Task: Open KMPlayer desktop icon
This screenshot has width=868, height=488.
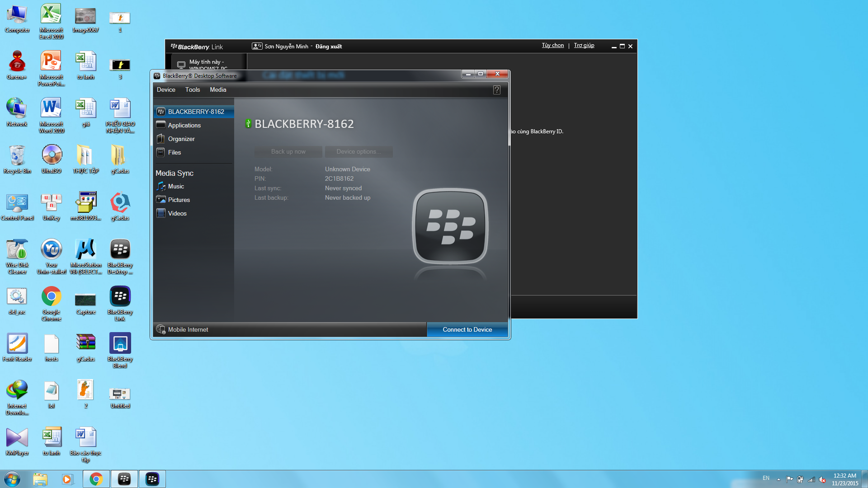Action: 17,441
